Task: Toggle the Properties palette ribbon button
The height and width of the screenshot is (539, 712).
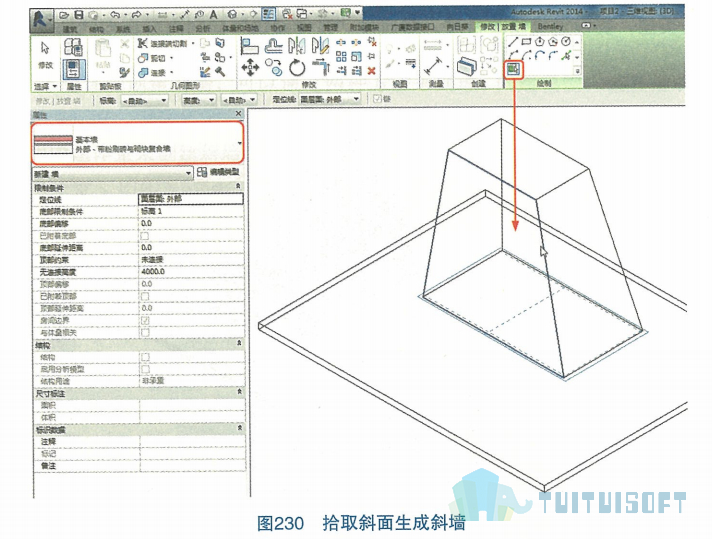Action: pos(73,69)
